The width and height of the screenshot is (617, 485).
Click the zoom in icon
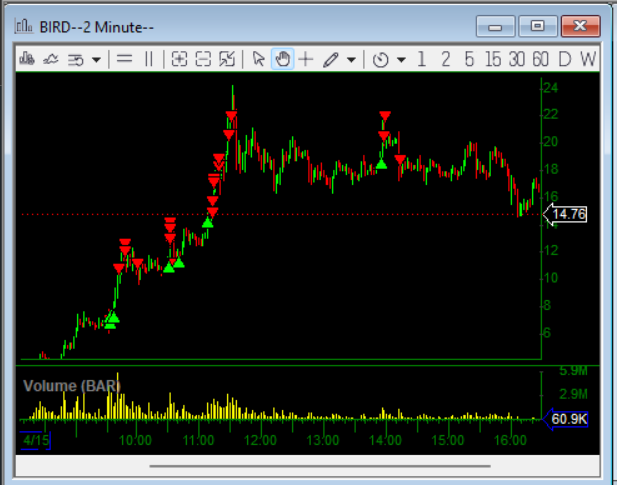tap(179, 59)
